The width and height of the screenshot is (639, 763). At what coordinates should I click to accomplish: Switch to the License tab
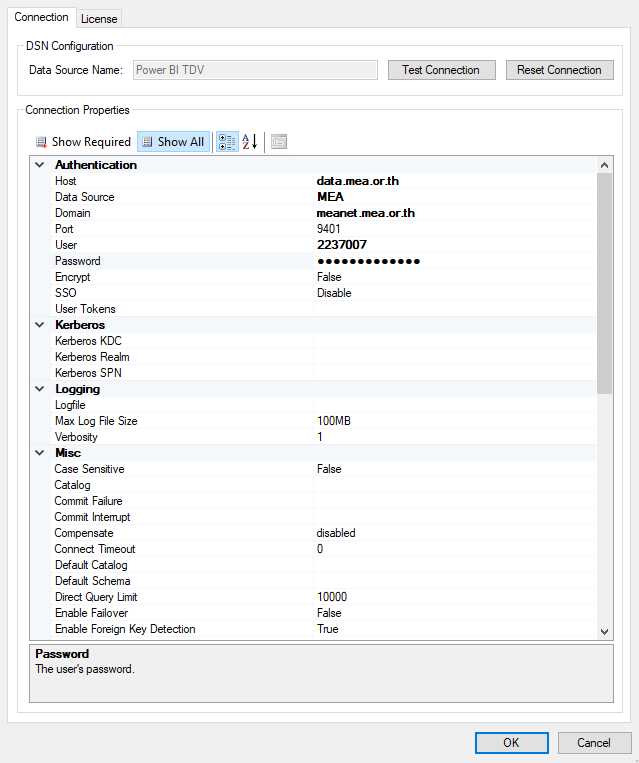coord(99,19)
